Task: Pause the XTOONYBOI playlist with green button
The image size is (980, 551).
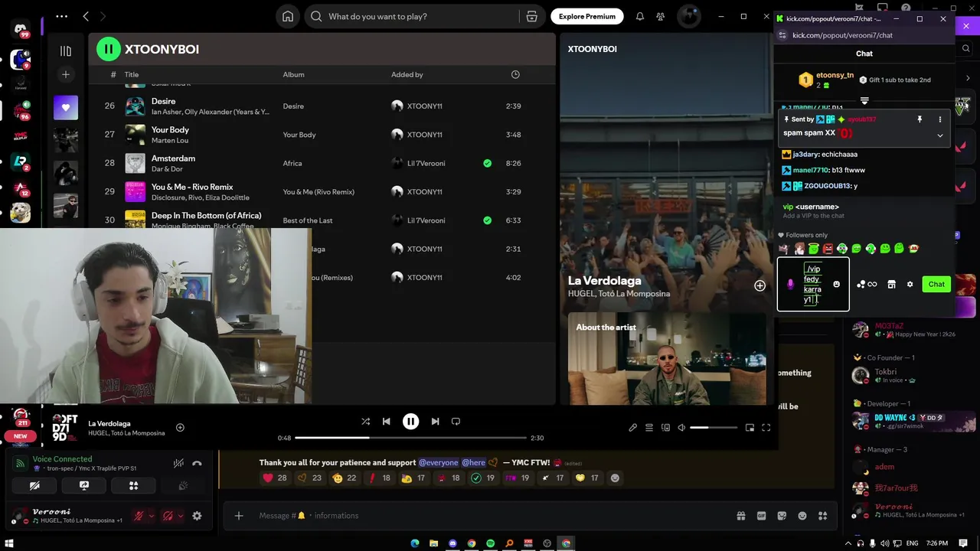Action: tap(109, 49)
